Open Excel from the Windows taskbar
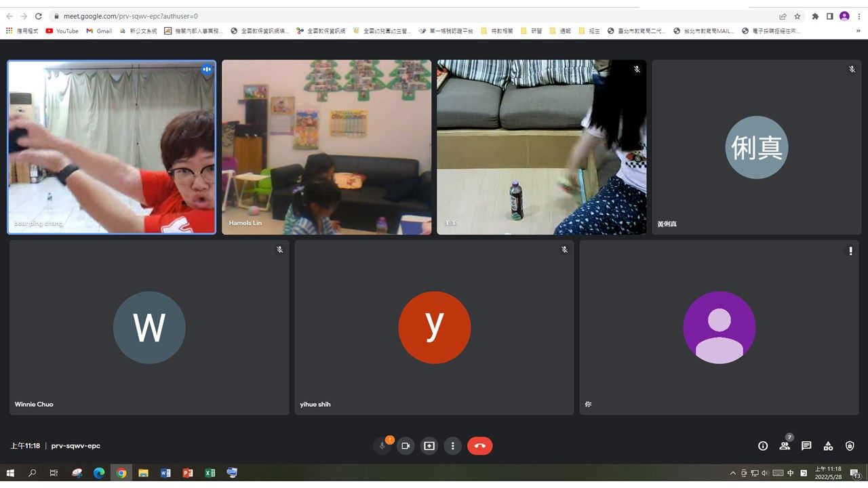The width and height of the screenshot is (868, 488). pos(210,473)
